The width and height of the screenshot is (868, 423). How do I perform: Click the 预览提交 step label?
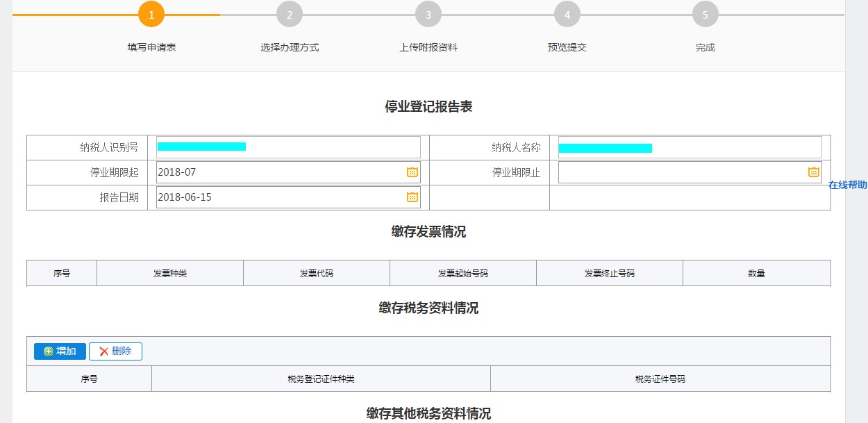pyautogui.click(x=566, y=48)
